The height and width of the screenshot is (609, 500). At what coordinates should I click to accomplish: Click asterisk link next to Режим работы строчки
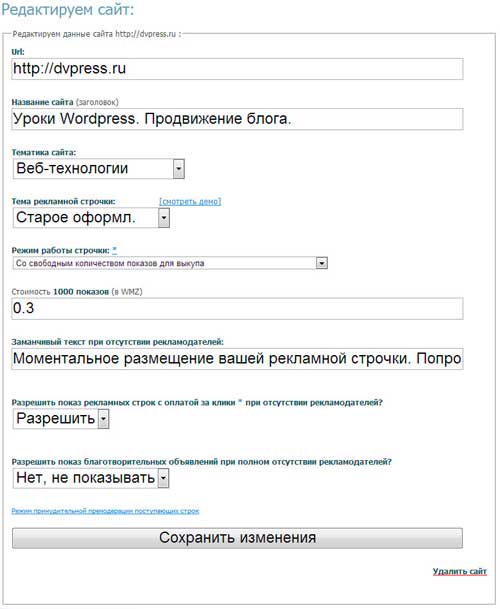(115, 250)
